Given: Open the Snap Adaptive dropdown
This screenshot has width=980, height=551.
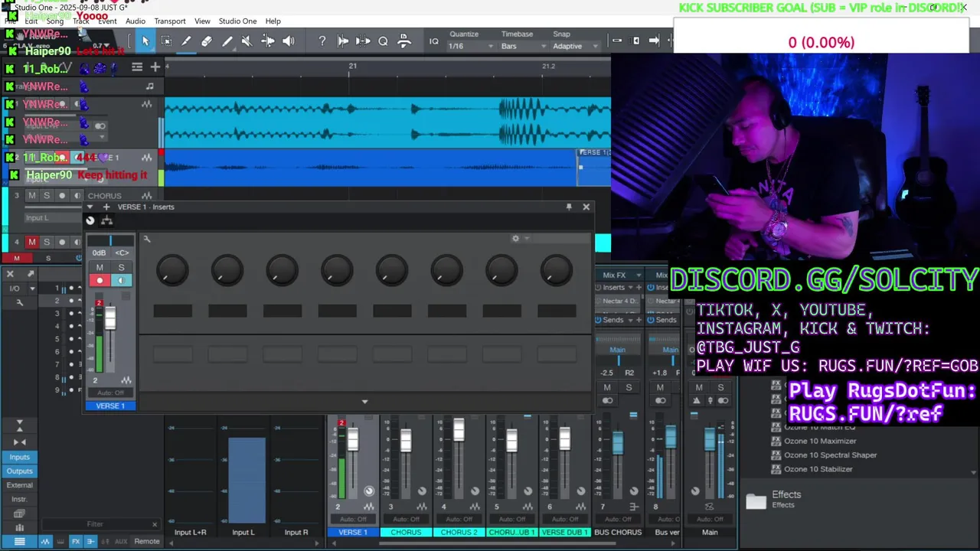Looking at the screenshot, I should coord(574,46).
